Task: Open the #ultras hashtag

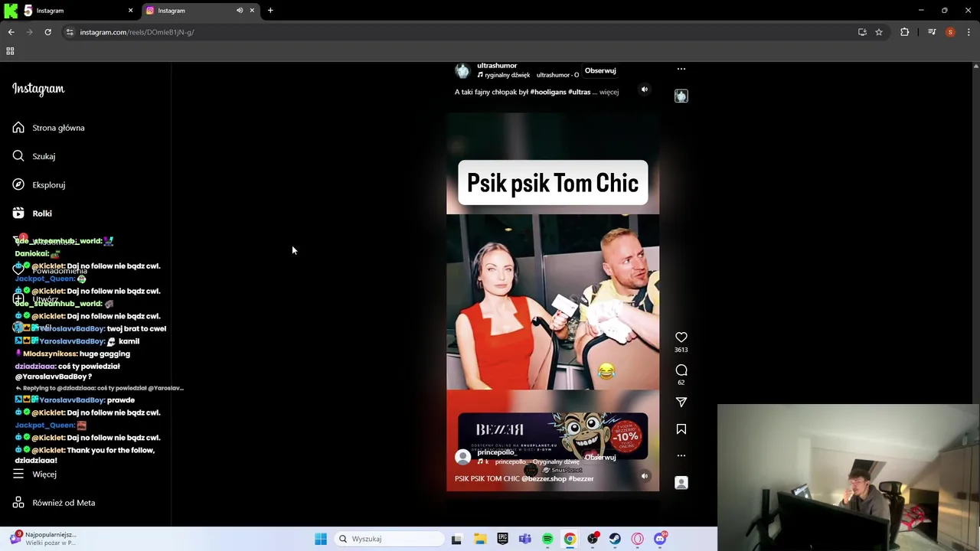Action: click(x=579, y=92)
